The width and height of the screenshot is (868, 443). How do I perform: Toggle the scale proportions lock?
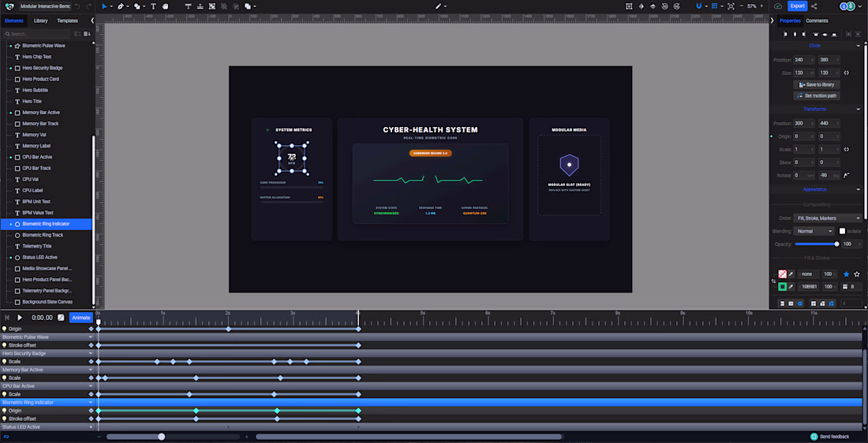(x=847, y=149)
